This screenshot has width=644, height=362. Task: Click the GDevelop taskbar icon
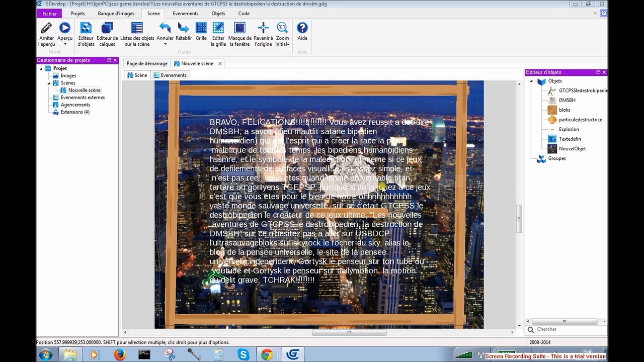coord(292,354)
